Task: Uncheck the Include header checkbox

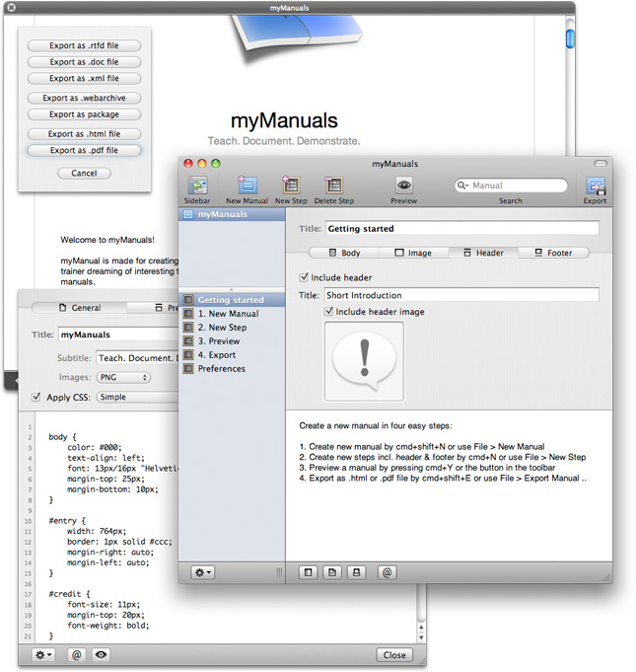Action: [304, 277]
